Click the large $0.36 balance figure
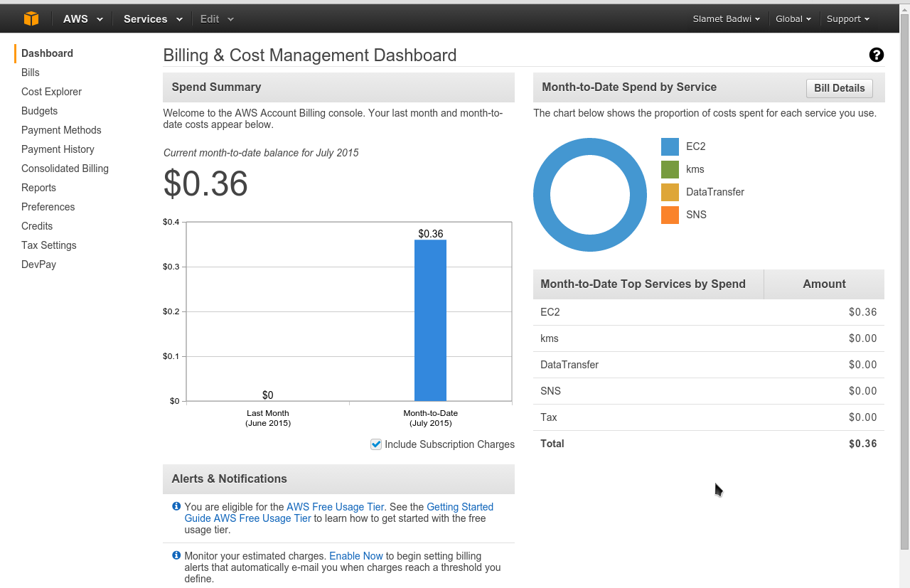This screenshot has height=588, width=910. tap(205, 183)
